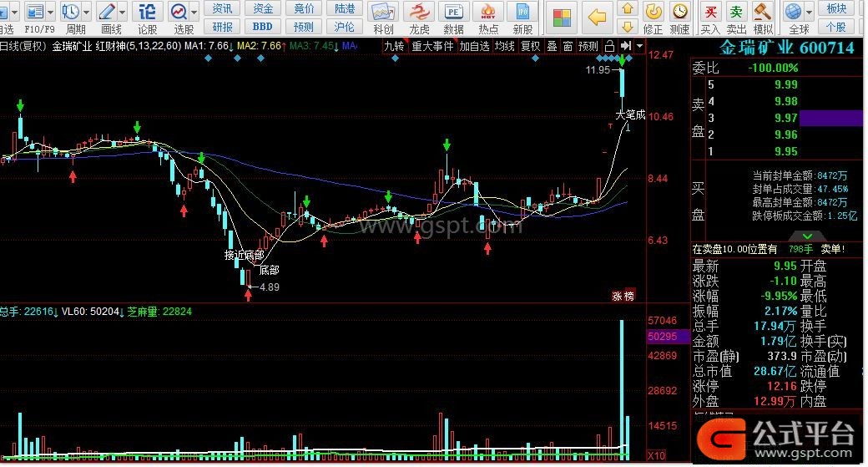Open 重大事件 major events tab
868x467 pixels.
click(432, 46)
